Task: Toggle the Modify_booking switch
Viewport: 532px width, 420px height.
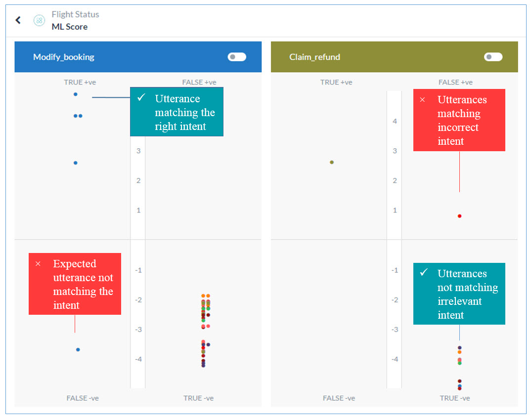Action: (x=237, y=57)
